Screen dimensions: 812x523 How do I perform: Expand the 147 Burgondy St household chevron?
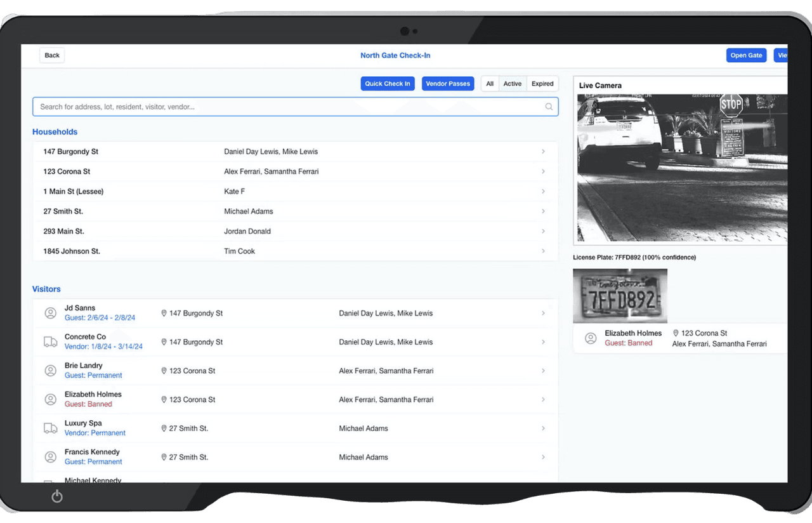point(543,152)
